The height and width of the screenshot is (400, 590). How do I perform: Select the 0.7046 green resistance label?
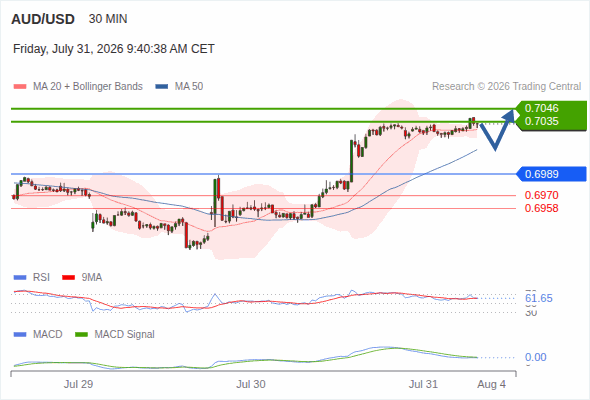[x=541, y=108]
